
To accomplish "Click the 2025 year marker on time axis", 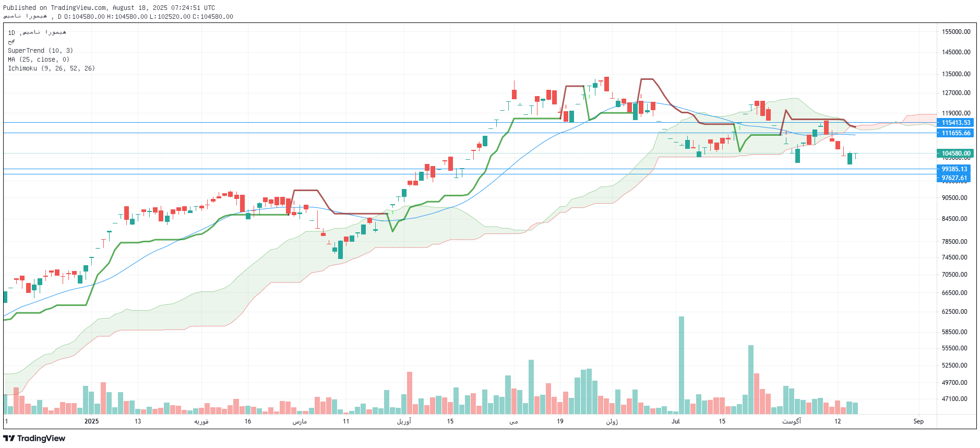I will (x=91, y=421).
